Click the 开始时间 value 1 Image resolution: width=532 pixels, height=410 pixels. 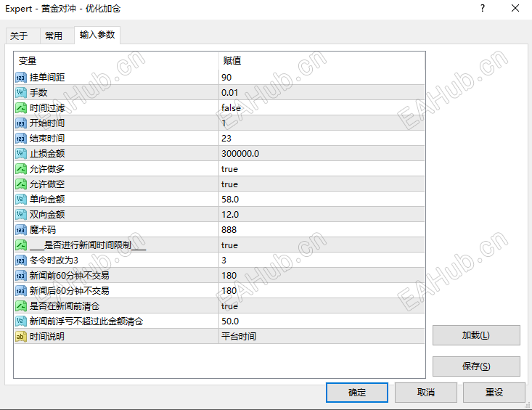tap(224, 123)
